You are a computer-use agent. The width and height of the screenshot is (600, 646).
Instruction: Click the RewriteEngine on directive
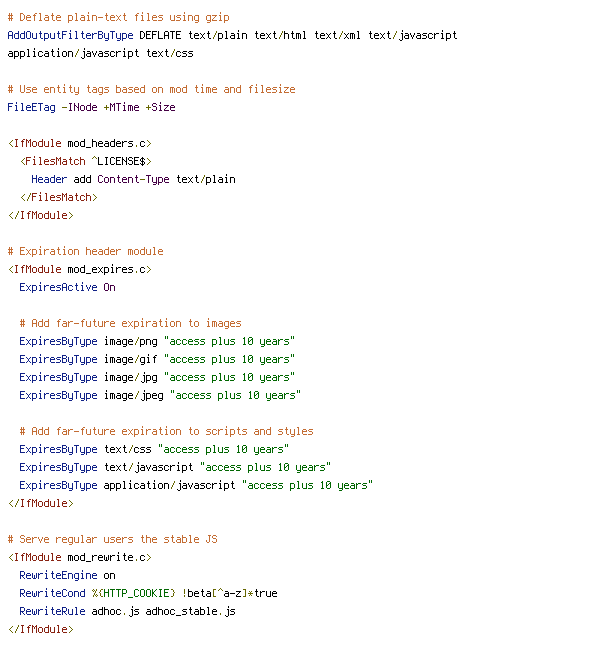tap(68, 576)
